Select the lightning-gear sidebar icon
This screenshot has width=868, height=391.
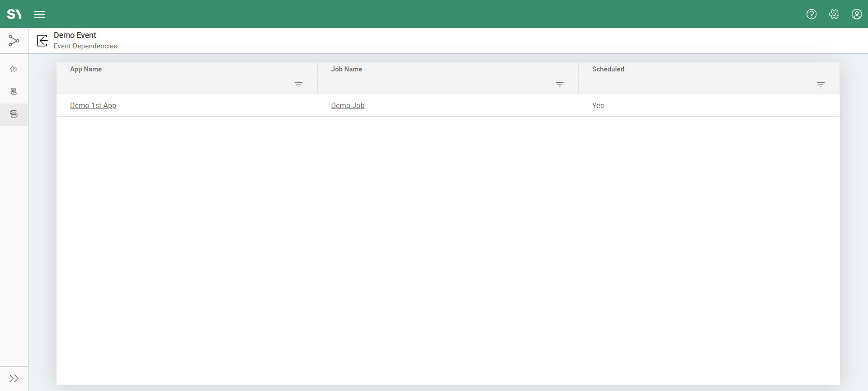[14, 69]
